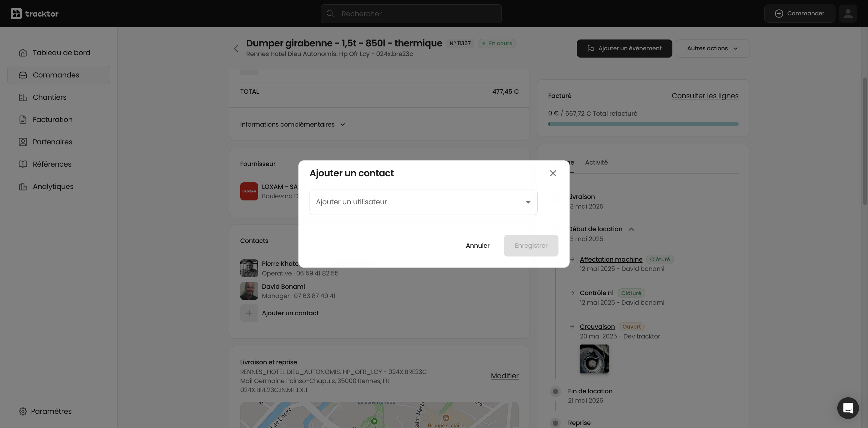Click the N° 11357 order number badge

tap(460, 43)
